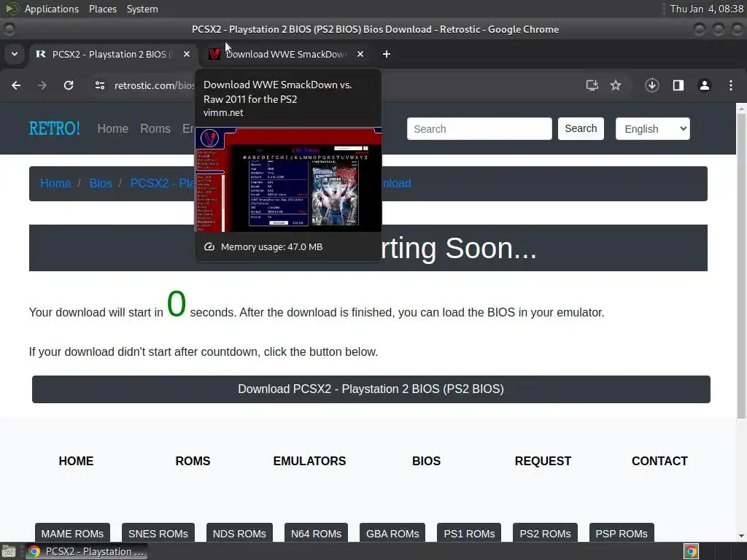Click the scrollbar down arrow
The height and width of the screenshot is (560, 747).
tap(741, 536)
